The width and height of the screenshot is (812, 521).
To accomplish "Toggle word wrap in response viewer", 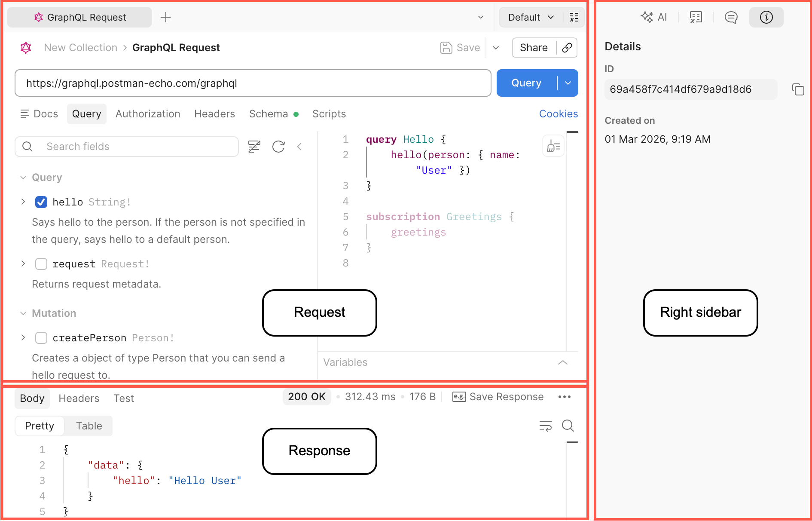I will (x=545, y=426).
